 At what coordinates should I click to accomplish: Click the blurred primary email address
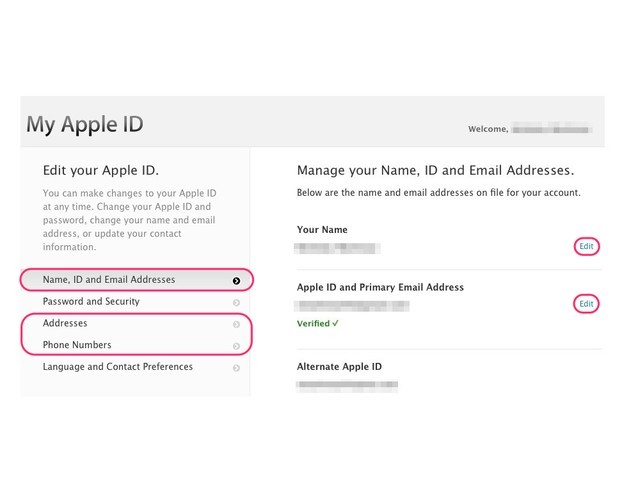click(x=352, y=306)
